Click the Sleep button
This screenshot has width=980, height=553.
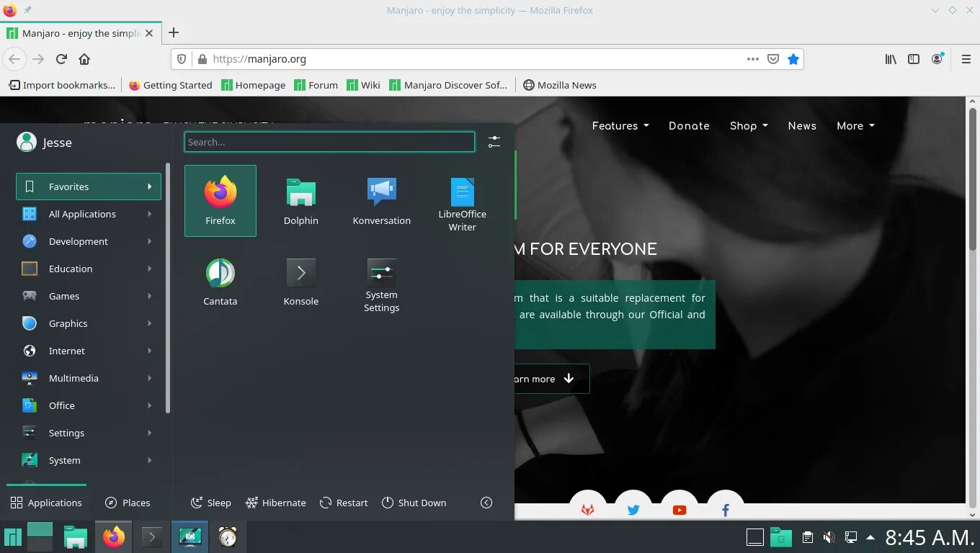coord(211,503)
